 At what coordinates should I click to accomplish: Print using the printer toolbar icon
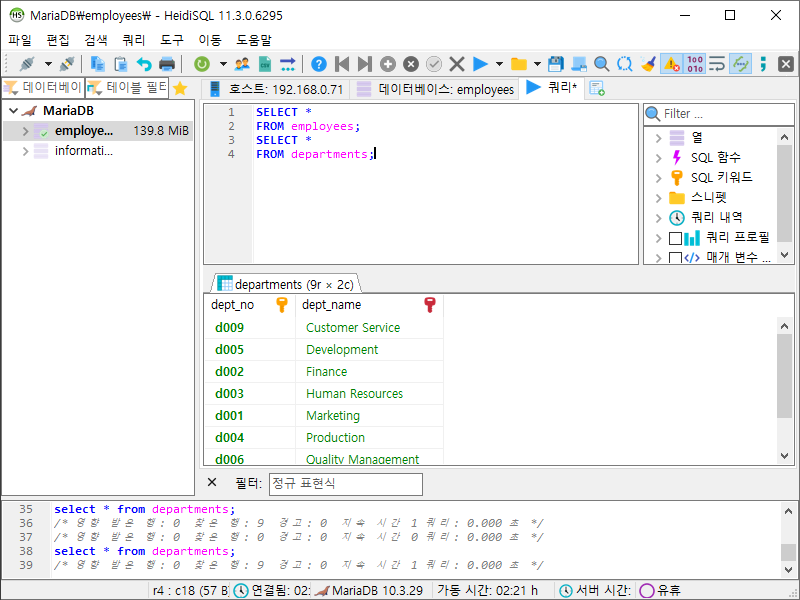[x=167, y=64]
